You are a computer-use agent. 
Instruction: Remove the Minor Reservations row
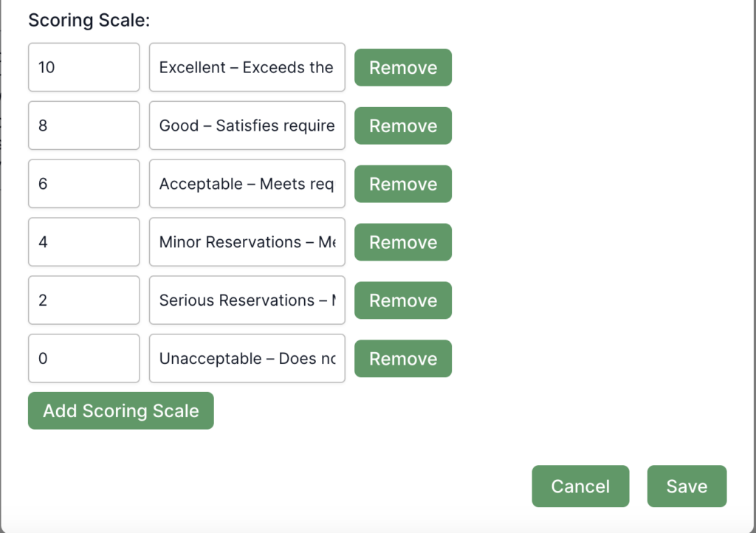402,242
